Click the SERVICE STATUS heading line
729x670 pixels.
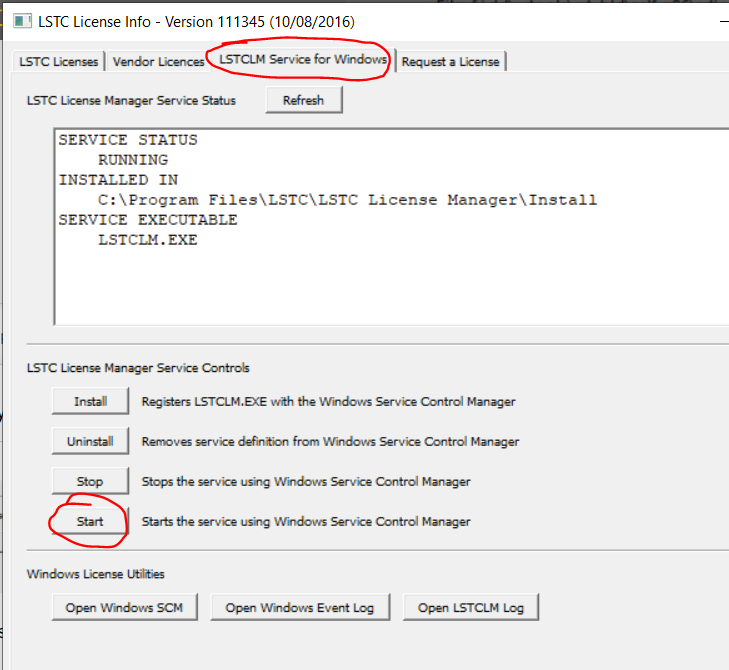tap(128, 140)
